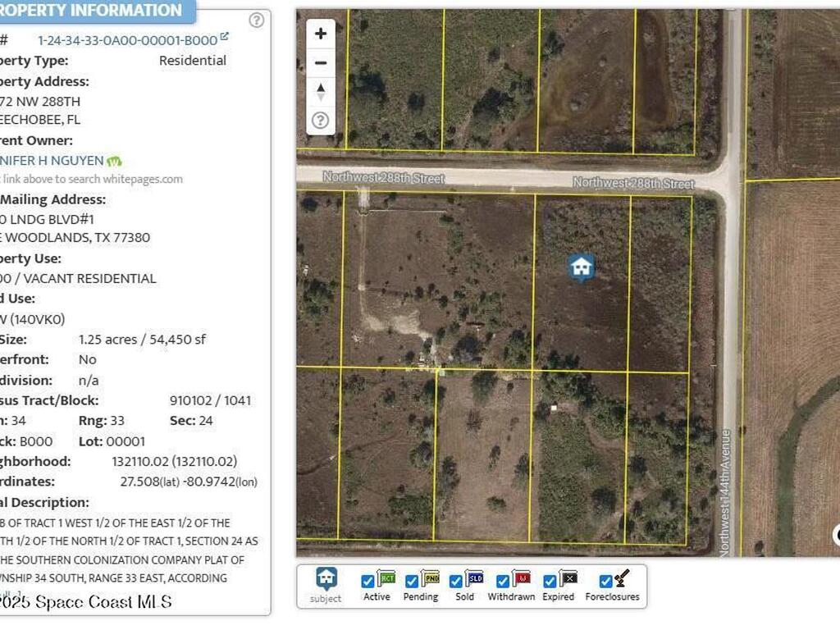Viewport: 840px width, 630px height.
Task: Toggle the Expired listings checkbox
Action: tap(548, 580)
